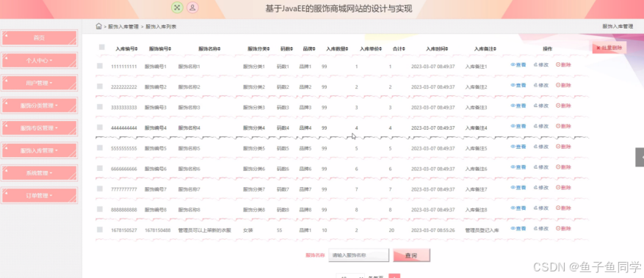
Task: Edit the record 4444444444
Action: tap(540, 126)
